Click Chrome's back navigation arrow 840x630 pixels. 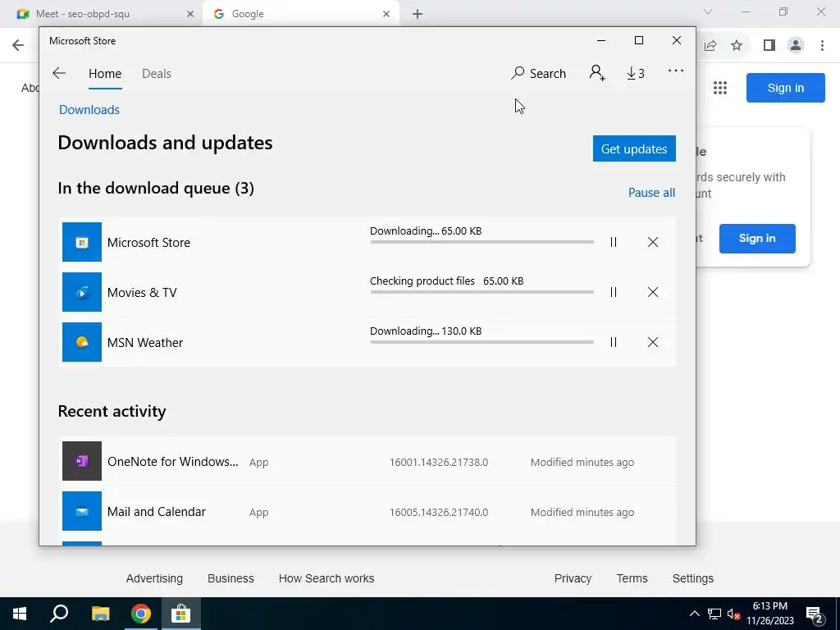18,45
